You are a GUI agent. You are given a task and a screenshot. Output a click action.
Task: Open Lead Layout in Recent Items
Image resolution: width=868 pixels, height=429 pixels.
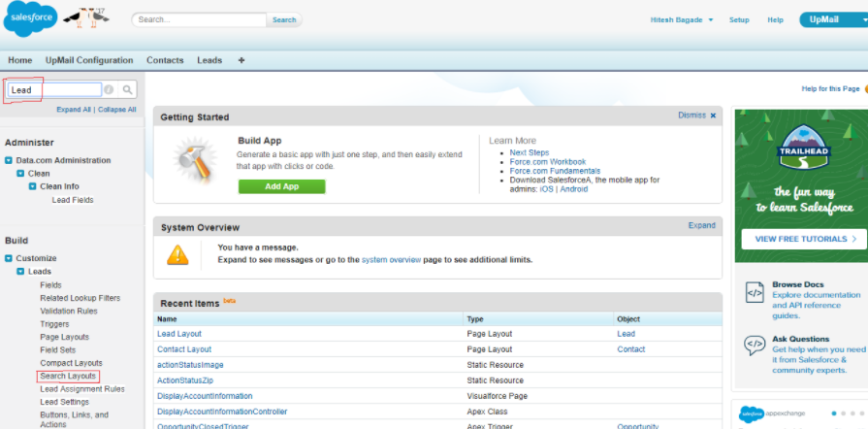click(x=179, y=334)
